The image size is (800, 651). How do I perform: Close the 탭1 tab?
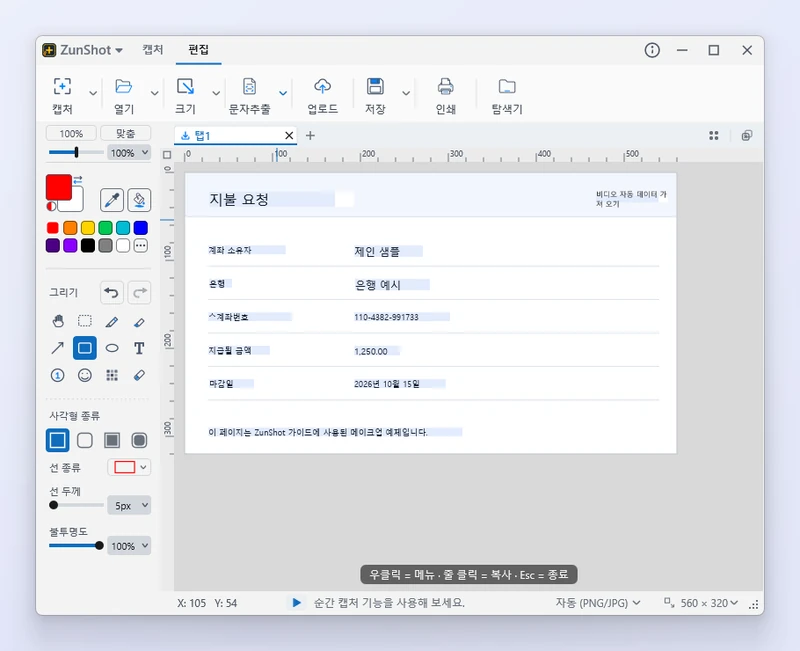click(x=289, y=135)
